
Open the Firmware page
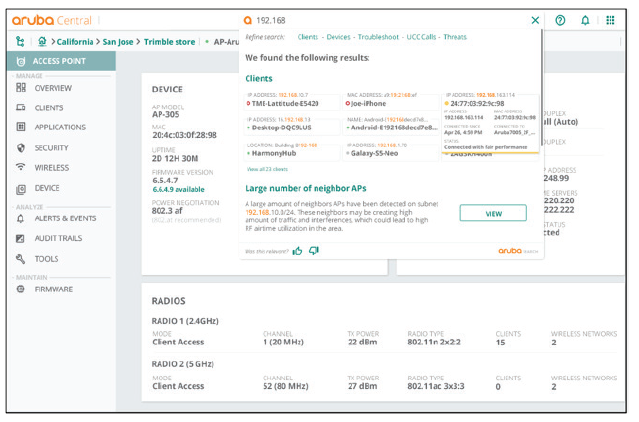(x=54, y=289)
